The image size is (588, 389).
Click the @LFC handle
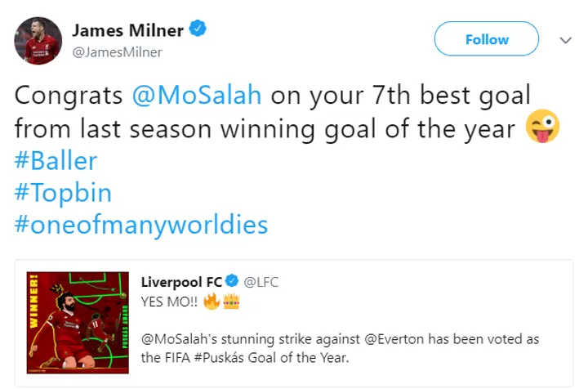click(x=261, y=282)
